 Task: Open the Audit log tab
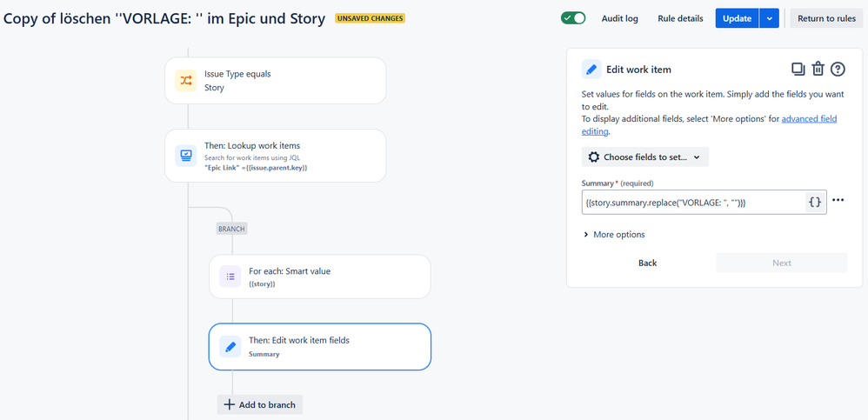[620, 18]
